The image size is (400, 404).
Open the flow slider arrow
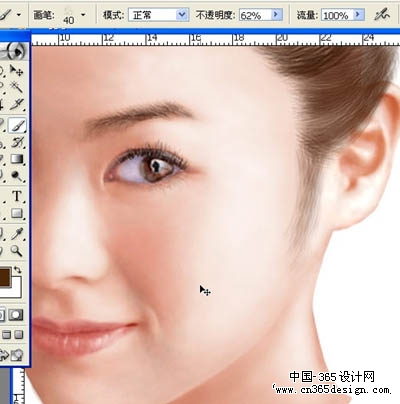(358, 15)
